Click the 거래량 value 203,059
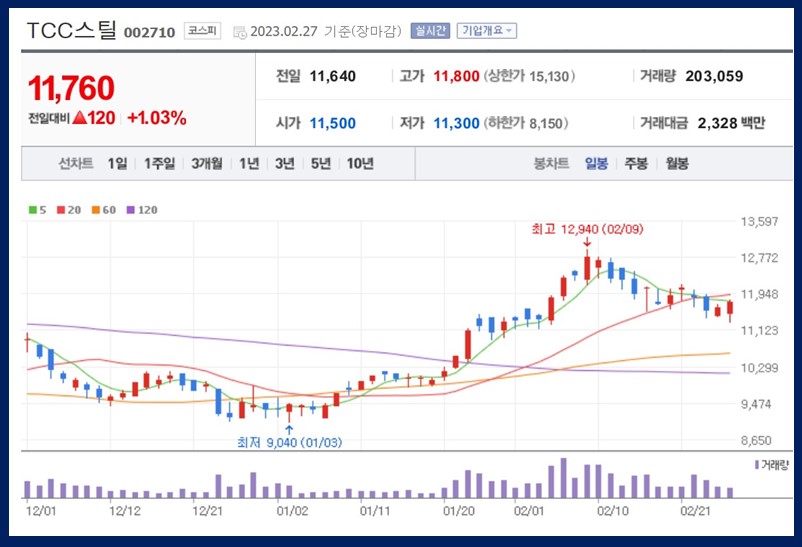Screen dimensions: 802x547 (x=714, y=76)
